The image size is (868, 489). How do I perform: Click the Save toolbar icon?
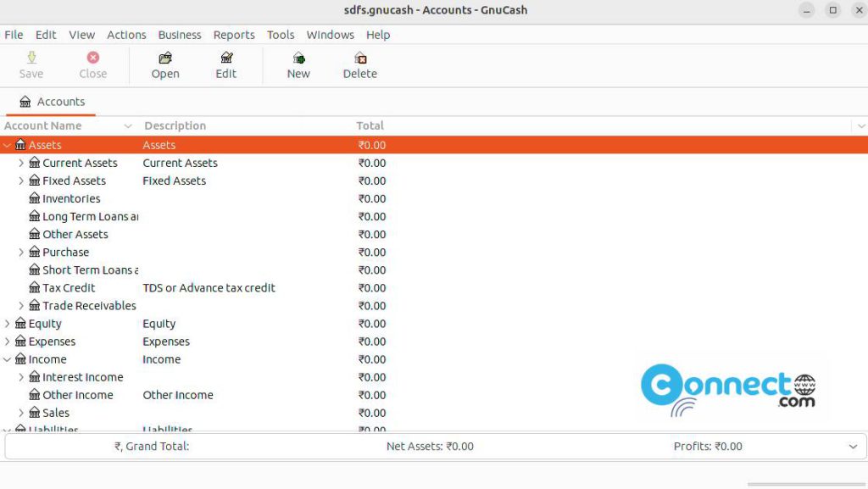(31, 64)
